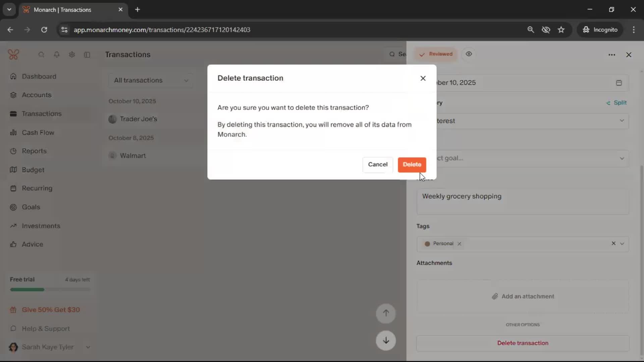Open notifications bell icon
This screenshot has width=644, height=362.
point(57,54)
